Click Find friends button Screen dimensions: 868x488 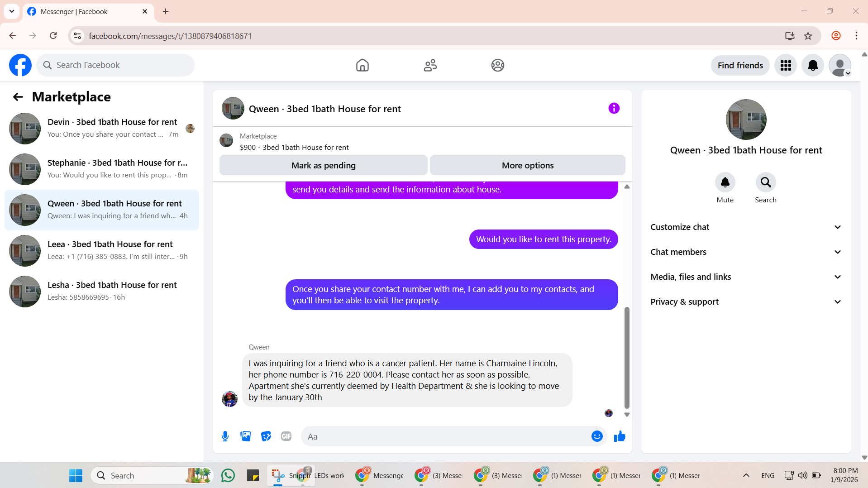click(740, 66)
